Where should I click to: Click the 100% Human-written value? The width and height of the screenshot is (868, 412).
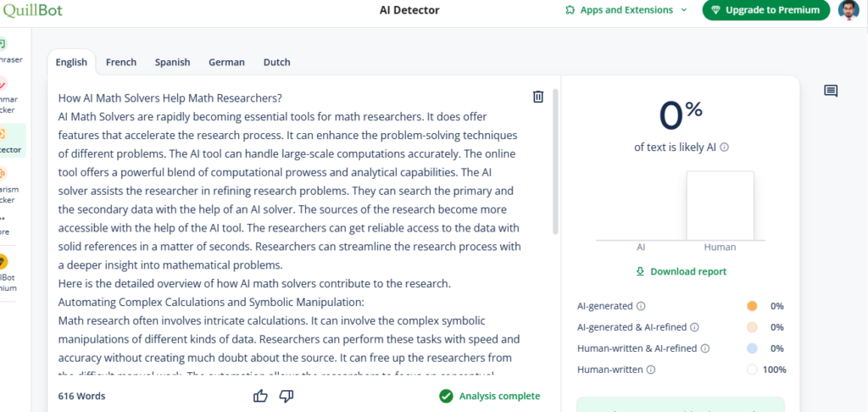point(775,370)
